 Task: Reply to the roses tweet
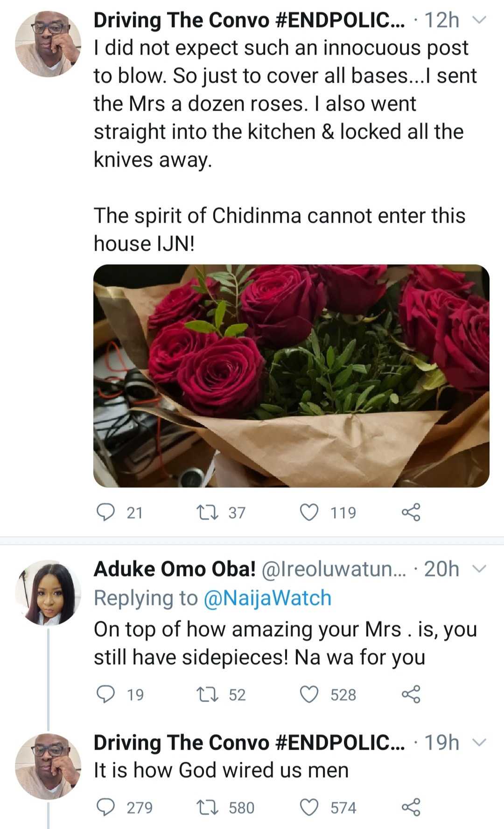tap(105, 512)
